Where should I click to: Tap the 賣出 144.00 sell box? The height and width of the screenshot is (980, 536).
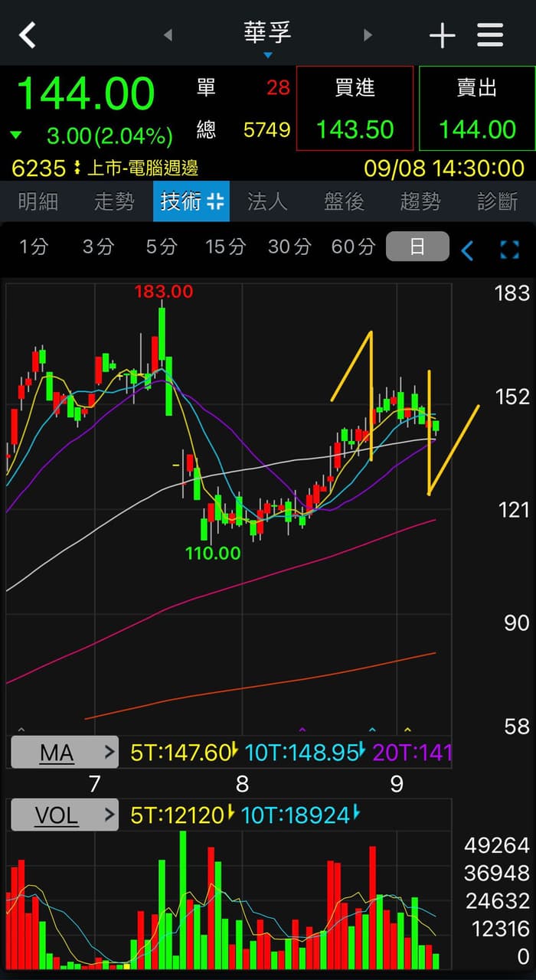click(x=477, y=108)
